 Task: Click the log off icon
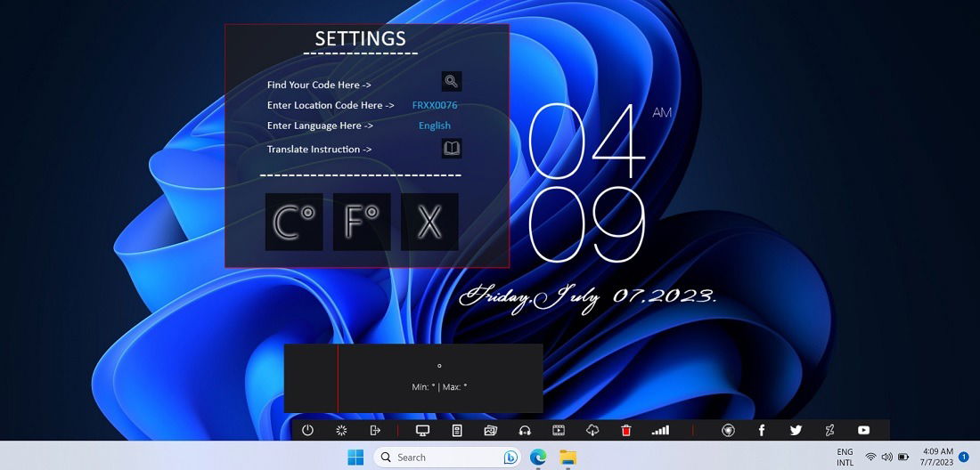coord(375,430)
